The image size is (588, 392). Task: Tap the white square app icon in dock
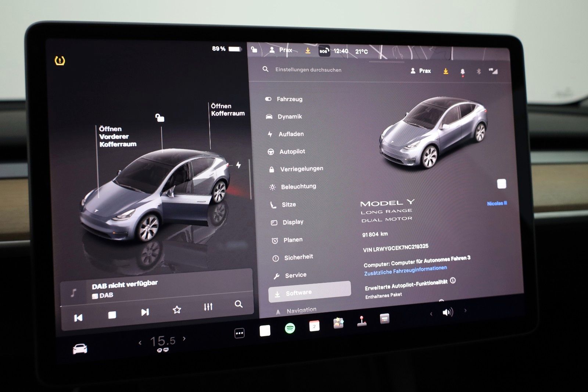pyautogui.click(x=265, y=331)
